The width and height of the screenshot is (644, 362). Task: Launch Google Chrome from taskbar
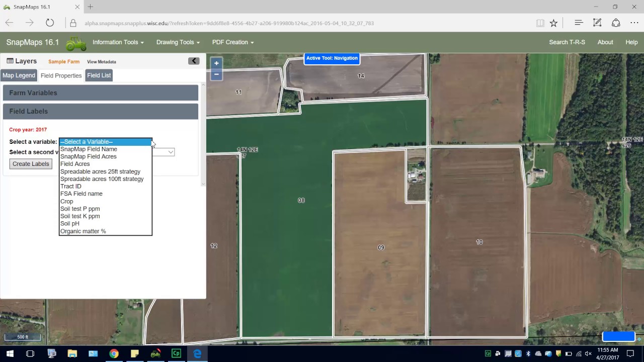[x=114, y=353]
